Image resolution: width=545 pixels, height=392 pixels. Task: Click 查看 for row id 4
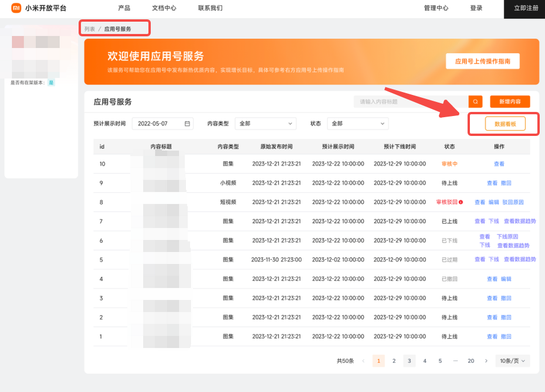(492, 279)
